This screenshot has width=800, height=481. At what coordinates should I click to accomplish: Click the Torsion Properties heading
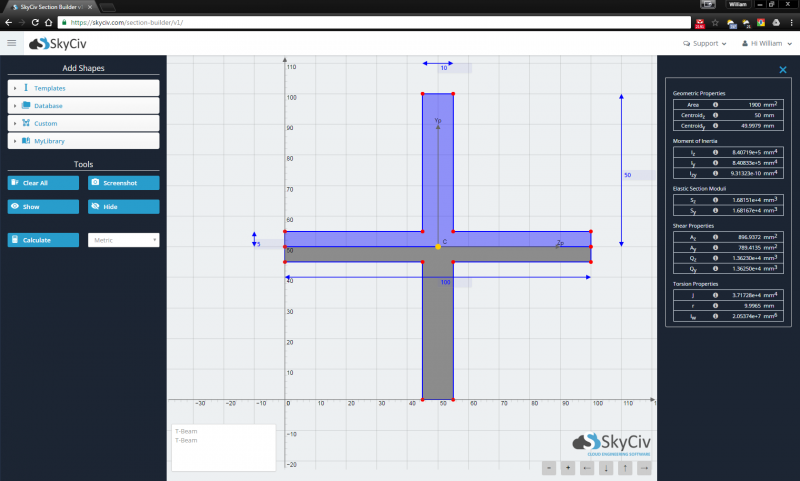(695, 284)
